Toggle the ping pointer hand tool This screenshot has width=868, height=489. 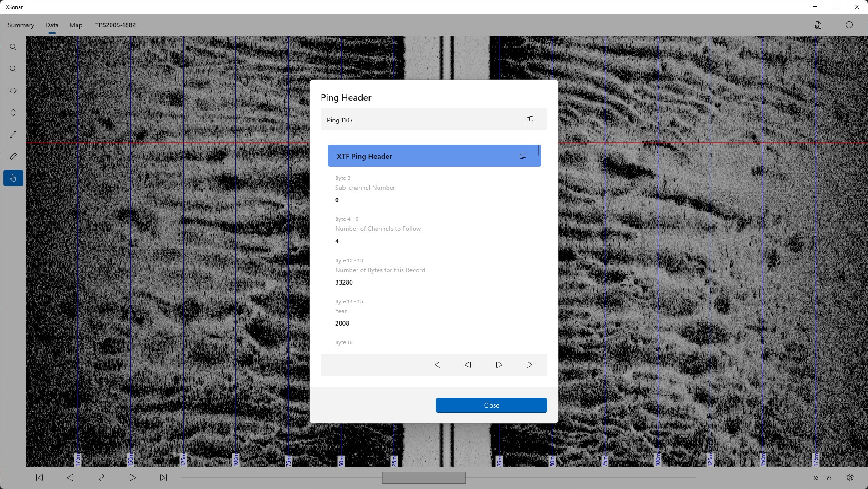point(13,178)
